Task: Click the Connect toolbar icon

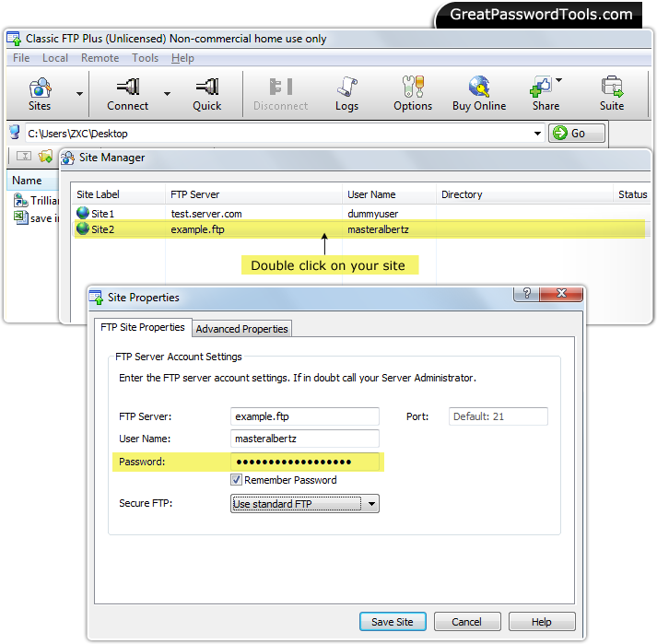Action: (128, 94)
